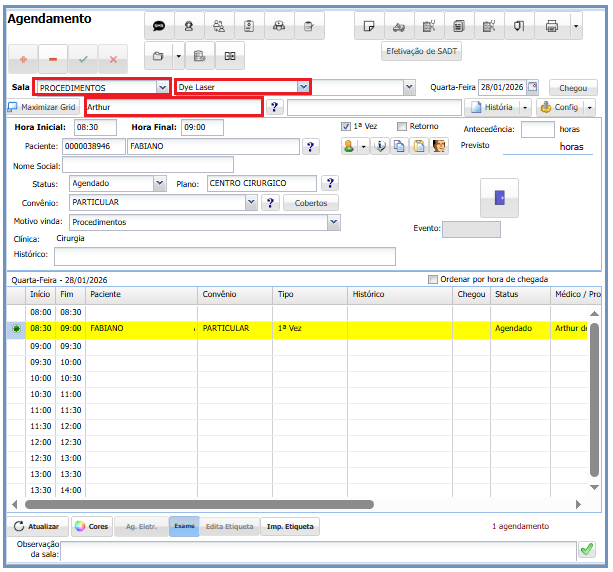Expand the Status Agendado dropdown
613x572 pixels.
point(160,183)
